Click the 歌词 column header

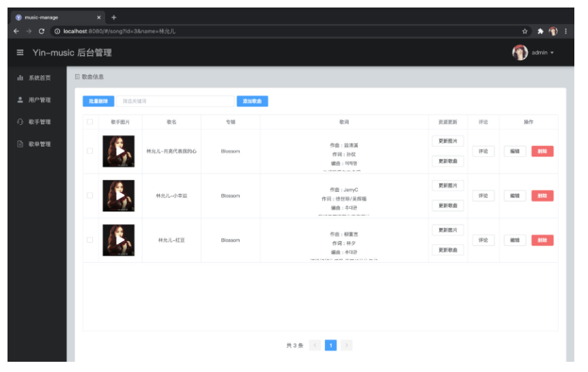coord(344,121)
